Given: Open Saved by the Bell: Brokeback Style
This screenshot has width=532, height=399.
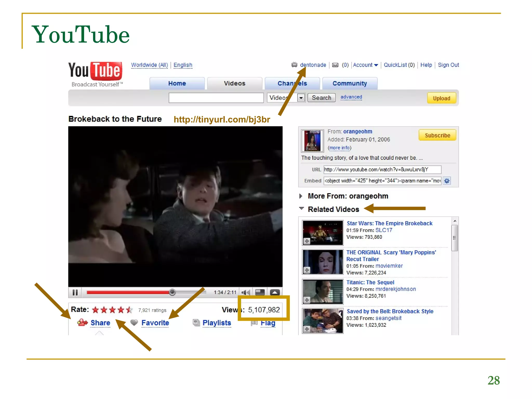Looking at the screenshot, I should [x=390, y=311].
